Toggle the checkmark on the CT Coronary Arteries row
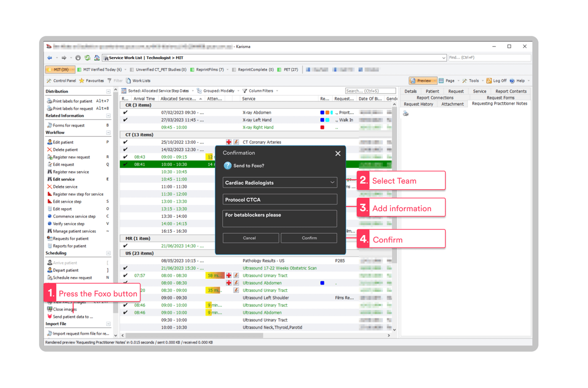588x388 pixels. (x=126, y=142)
